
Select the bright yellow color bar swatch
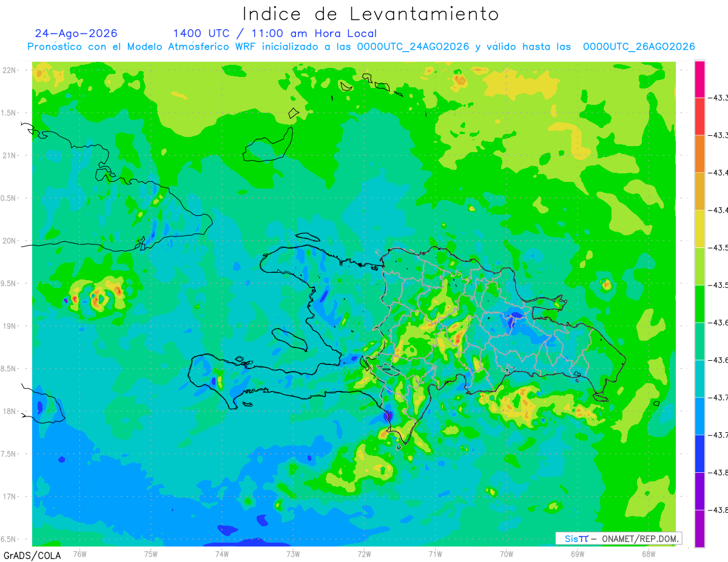point(699,229)
